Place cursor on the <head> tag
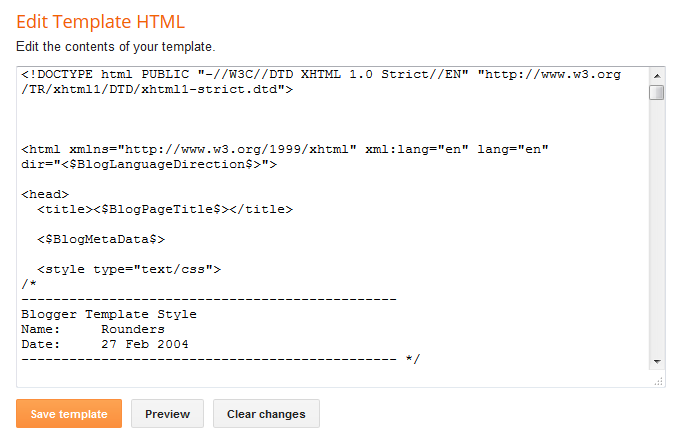The width and height of the screenshot is (677, 435). point(45,194)
